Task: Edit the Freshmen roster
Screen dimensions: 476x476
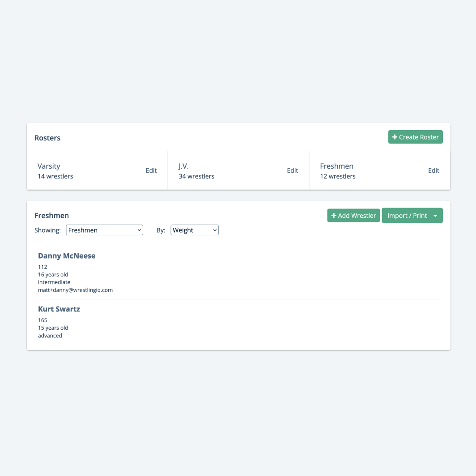Action: [x=433, y=170]
